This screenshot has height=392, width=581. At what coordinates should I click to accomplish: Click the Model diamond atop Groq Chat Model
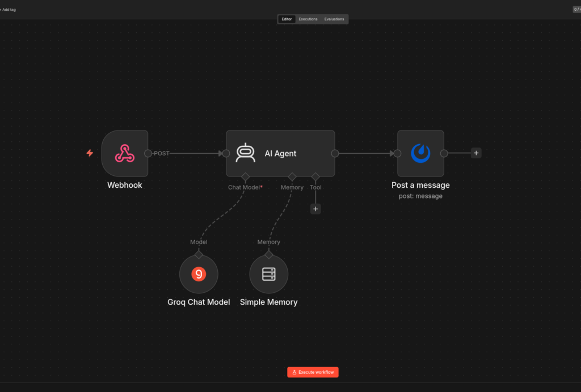[x=199, y=255]
